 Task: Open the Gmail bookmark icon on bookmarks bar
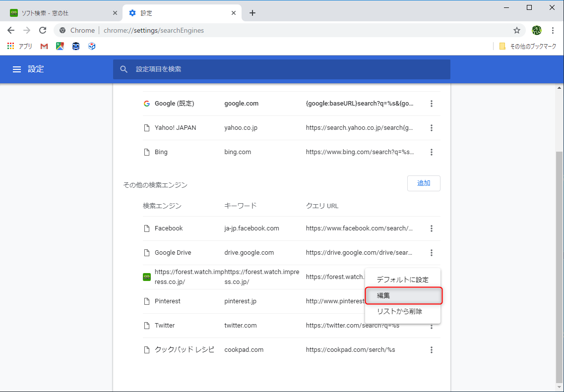pos(44,46)
